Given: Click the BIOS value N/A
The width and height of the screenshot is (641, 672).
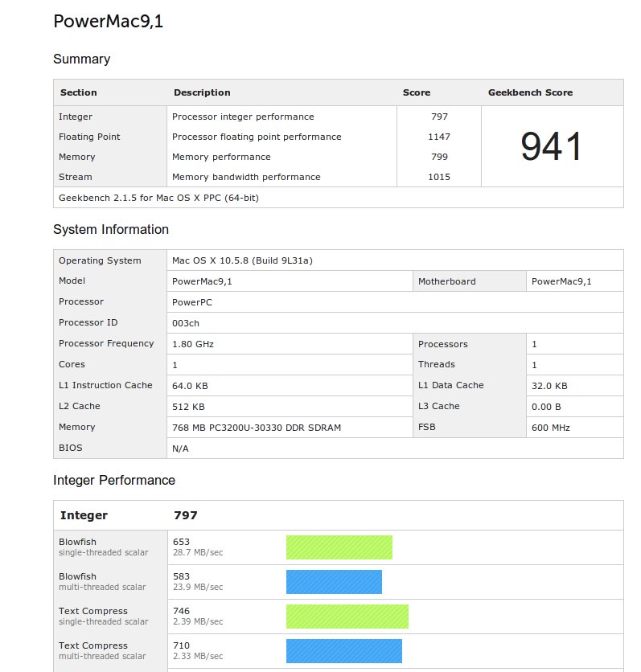Looking at the screenshot, I should 180,449.
